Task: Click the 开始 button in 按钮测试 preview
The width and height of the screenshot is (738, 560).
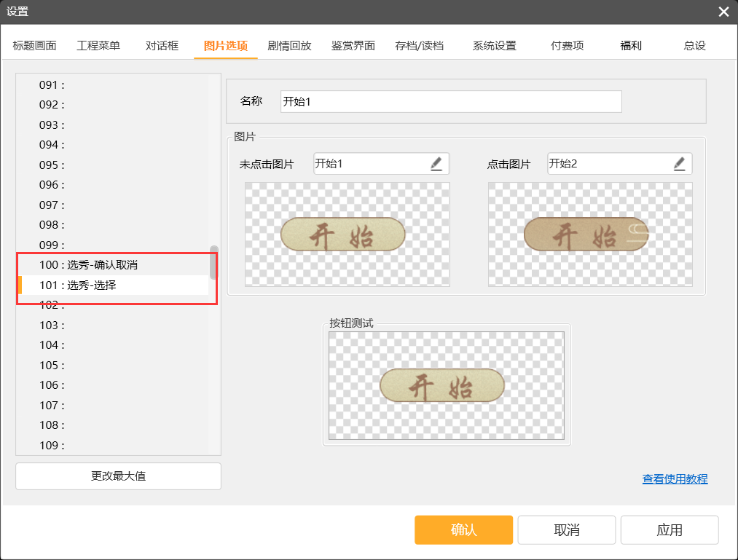Action: click(x=441, y=385)
